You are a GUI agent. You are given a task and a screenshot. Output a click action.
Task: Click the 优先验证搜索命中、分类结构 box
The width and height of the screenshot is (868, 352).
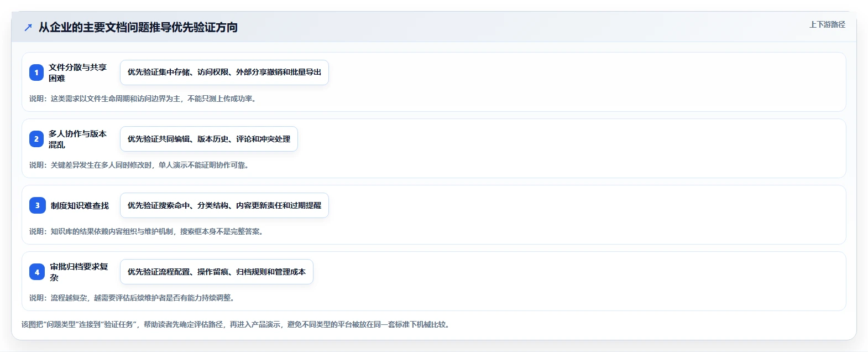pos(224,205)
